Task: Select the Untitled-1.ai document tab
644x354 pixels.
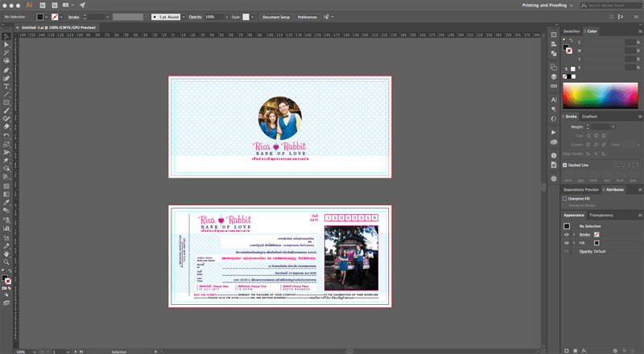Action: pos(58,27)
